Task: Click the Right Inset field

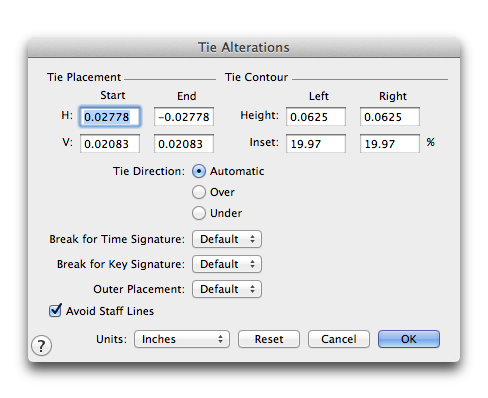Action: click(x=390, y=144)
